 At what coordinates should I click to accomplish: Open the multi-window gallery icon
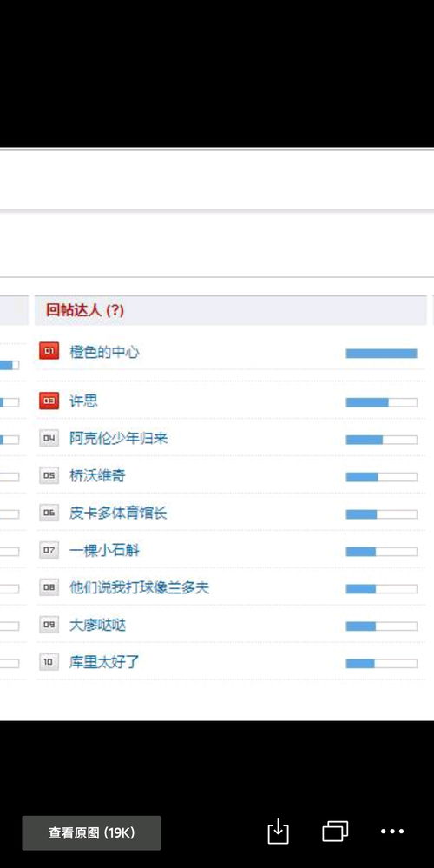335,831
